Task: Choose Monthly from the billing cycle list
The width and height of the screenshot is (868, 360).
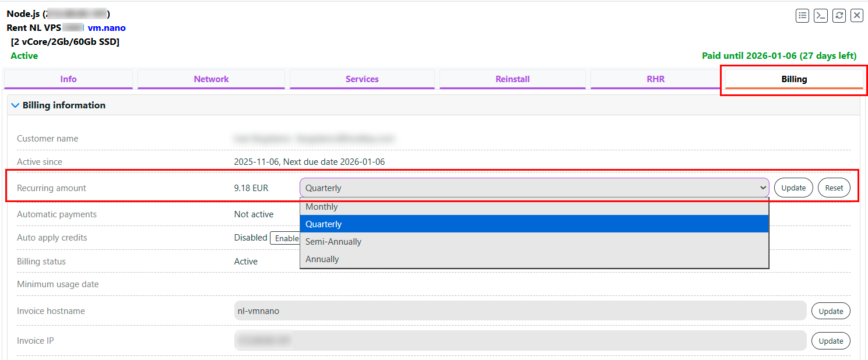Action: 534,207
